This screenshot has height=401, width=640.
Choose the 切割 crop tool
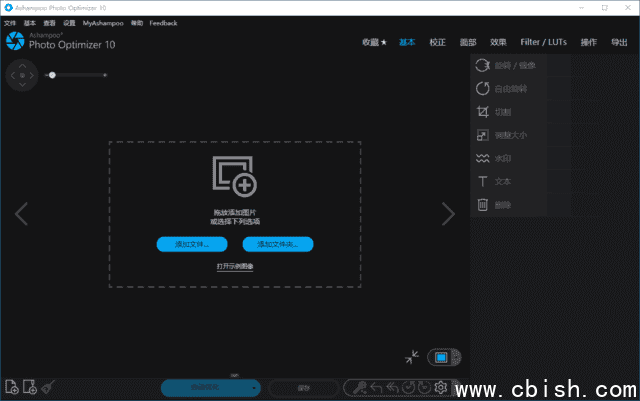pyautogui.click(x=509, y=112)
